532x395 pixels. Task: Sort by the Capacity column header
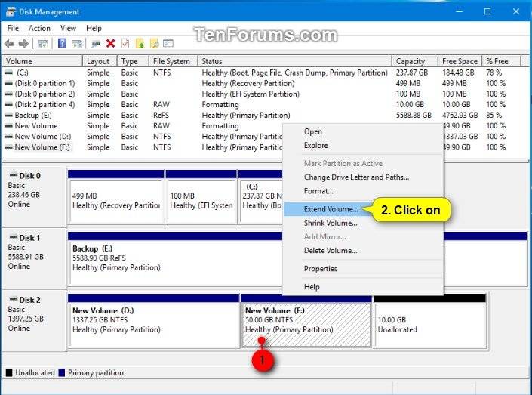tap(415, 61)
